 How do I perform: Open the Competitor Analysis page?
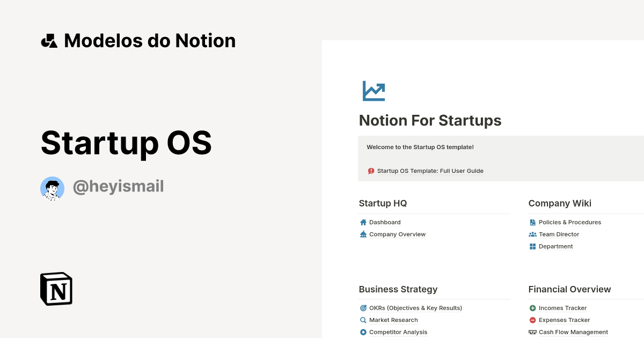tap(398, 332)
